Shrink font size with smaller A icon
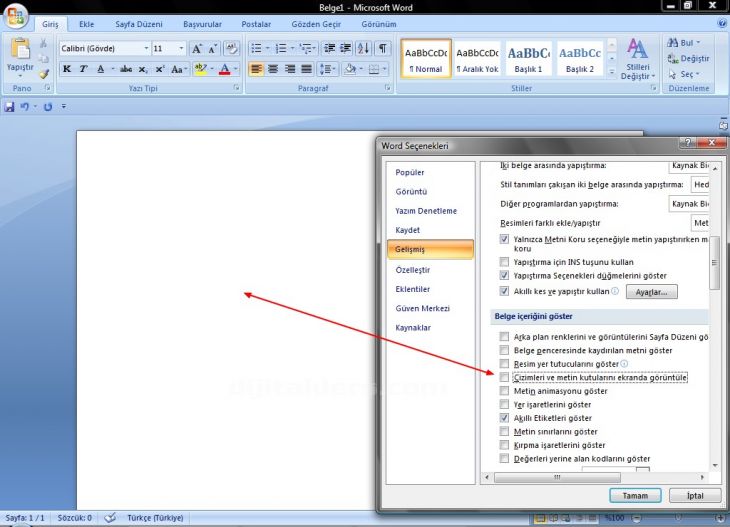 click(x=212, y=48)
